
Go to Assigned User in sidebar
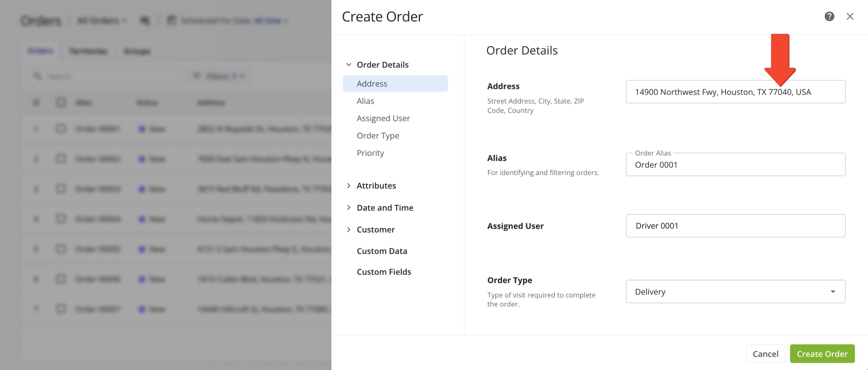click(383, 118)
